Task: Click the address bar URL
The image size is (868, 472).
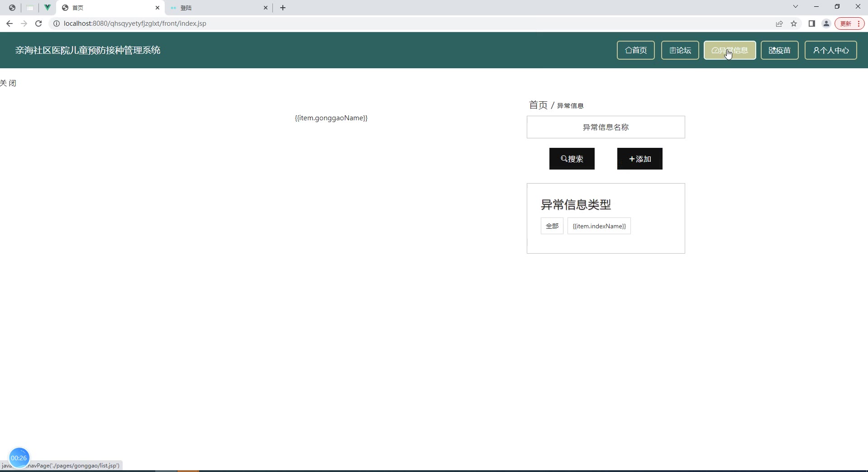Action: click(135, 24)
